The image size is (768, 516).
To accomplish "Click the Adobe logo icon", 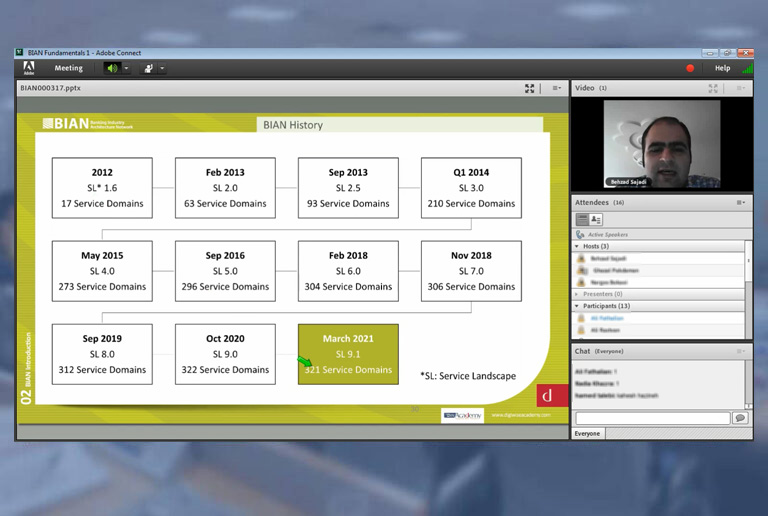I will click(x=29, y=68).
